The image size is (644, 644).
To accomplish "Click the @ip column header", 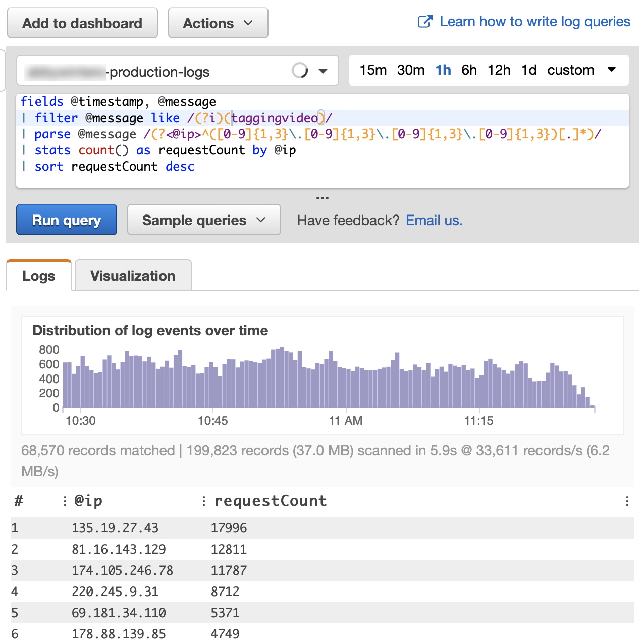I will tap(88, 501).
